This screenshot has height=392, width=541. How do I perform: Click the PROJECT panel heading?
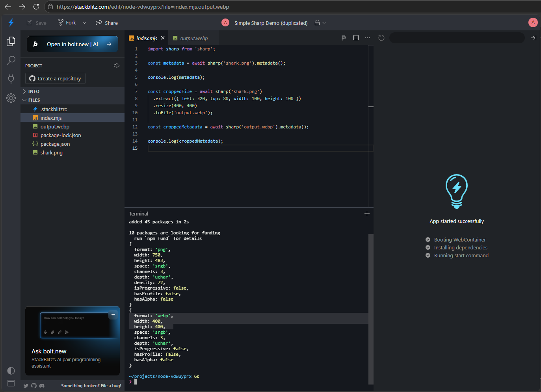pos(33,66)
